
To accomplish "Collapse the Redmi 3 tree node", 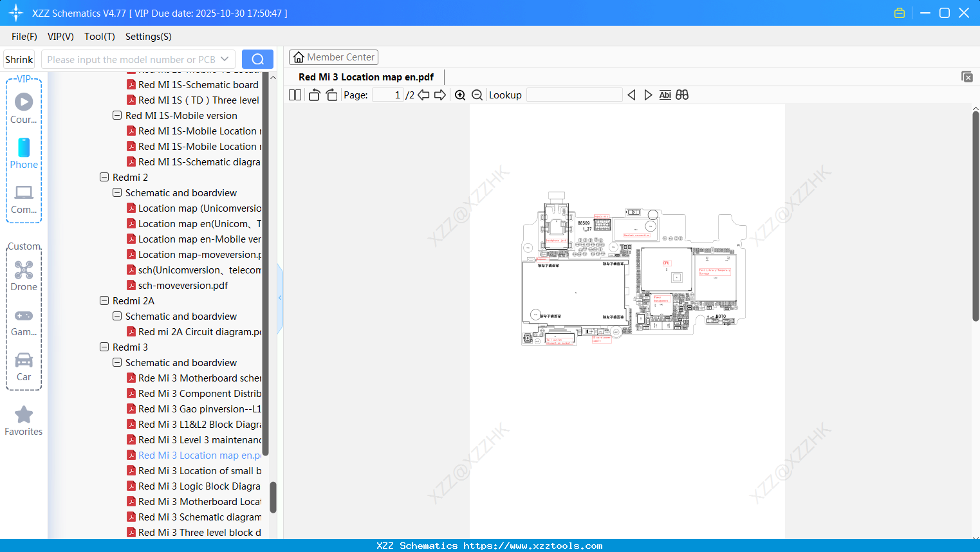I will tap(104, 347).
